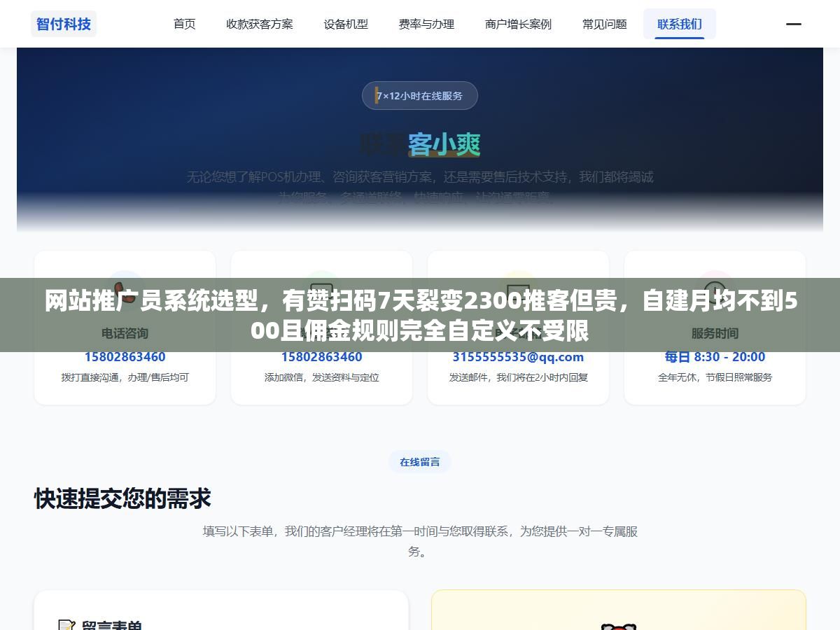Click the 智付科技 logo
This screenshot has height=630, width=840.
coord(64,24)
